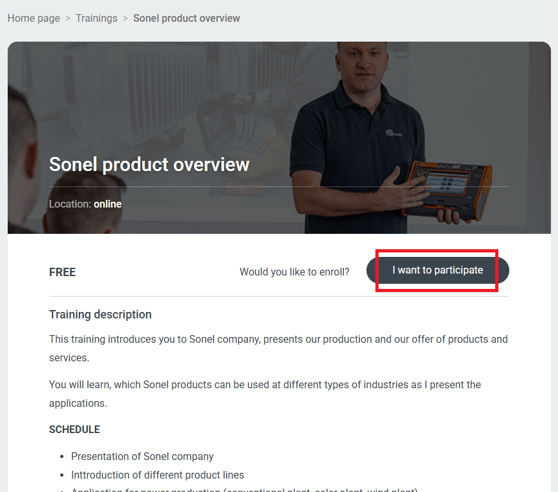Click the large Sonel product overview banner title
558x492 pixels.
point(149,164)
